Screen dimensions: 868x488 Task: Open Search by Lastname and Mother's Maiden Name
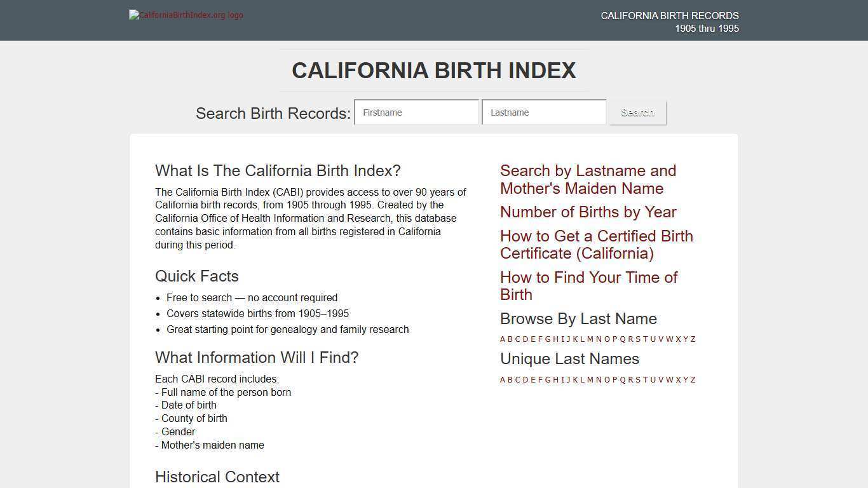point(588,179)
